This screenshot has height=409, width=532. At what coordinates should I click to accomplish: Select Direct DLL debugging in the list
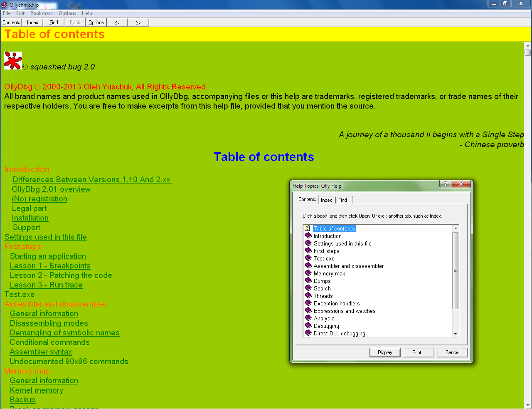(x=339, y=334)
